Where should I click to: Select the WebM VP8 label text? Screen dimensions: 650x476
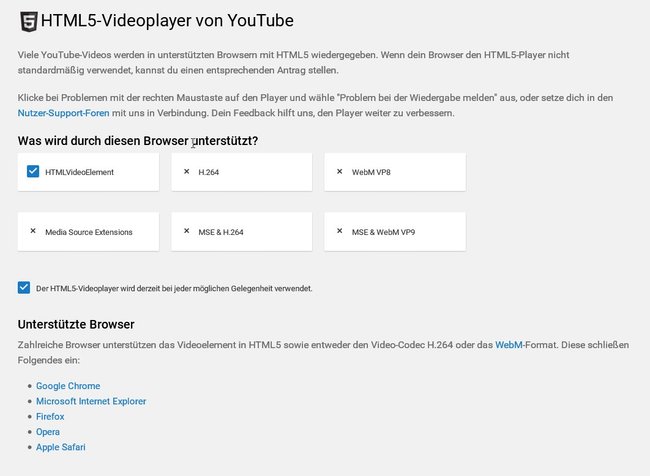tap(371, 172)
